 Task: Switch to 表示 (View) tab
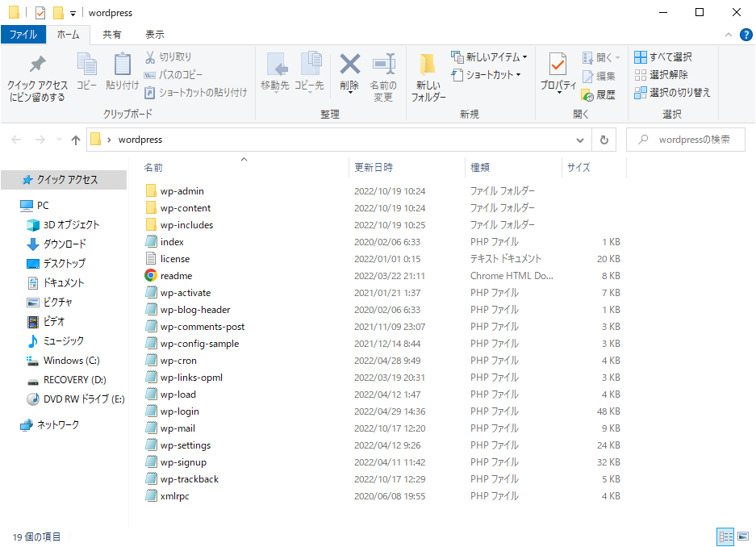click(x=155, y=35)
